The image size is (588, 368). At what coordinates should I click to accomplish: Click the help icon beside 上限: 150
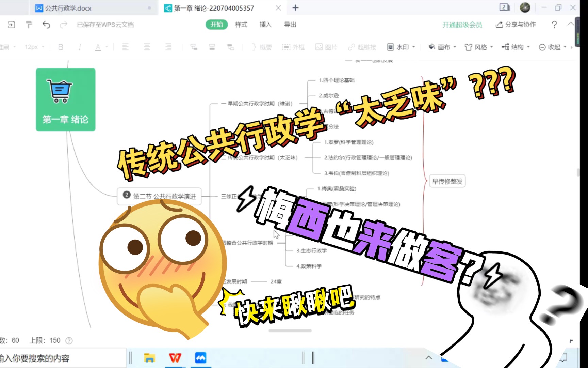(x=69, y=340)
